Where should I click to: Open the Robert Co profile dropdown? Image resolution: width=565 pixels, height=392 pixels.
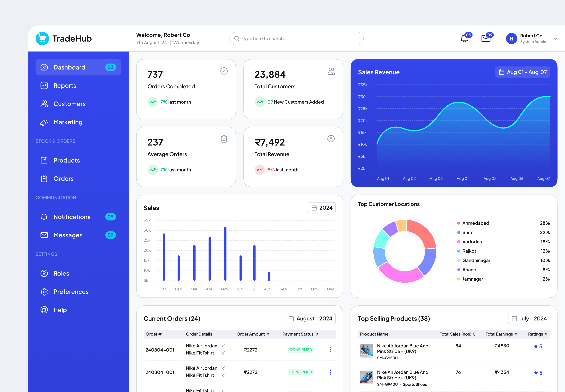[x=555, y=39]
